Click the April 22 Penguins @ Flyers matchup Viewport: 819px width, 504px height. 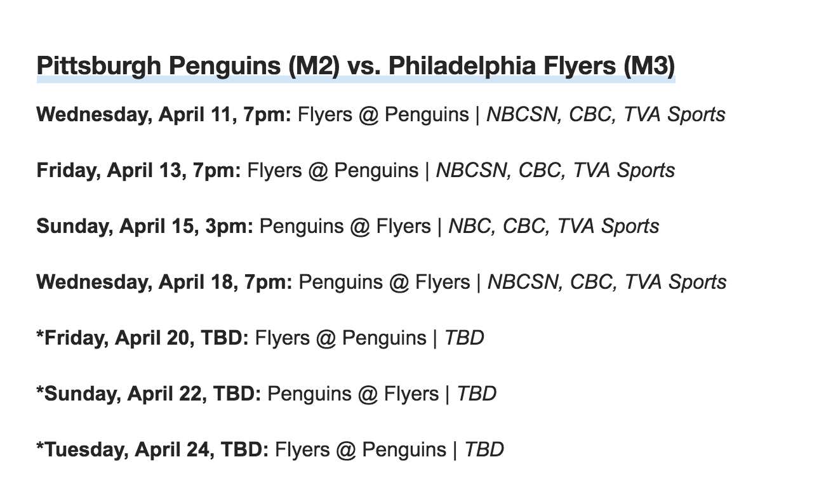353,394
